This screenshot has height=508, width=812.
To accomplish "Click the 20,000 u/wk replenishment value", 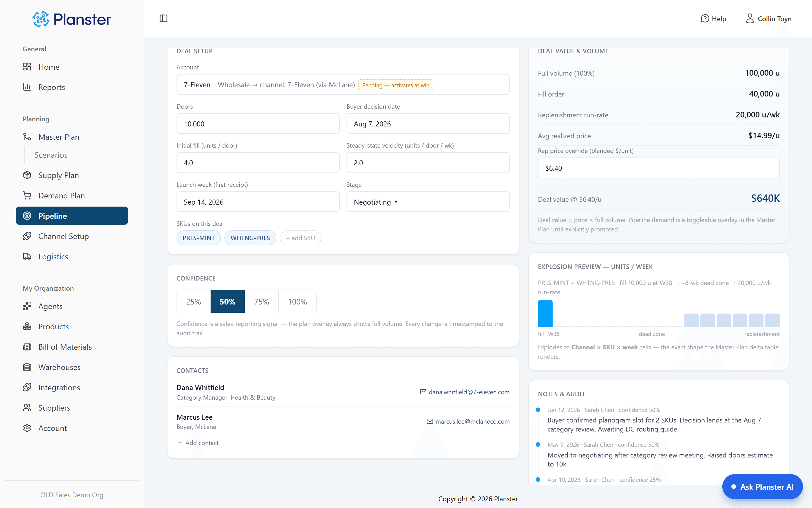I will (758, 115).
